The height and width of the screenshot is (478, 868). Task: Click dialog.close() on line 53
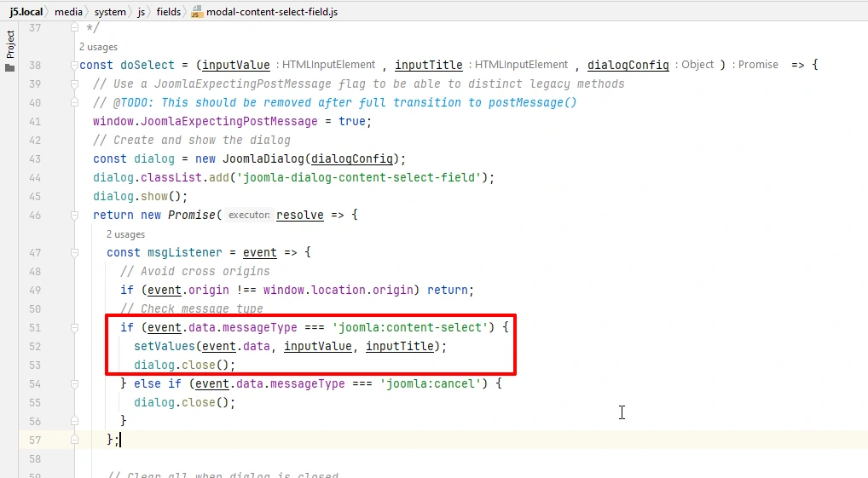tap(184, 366)
